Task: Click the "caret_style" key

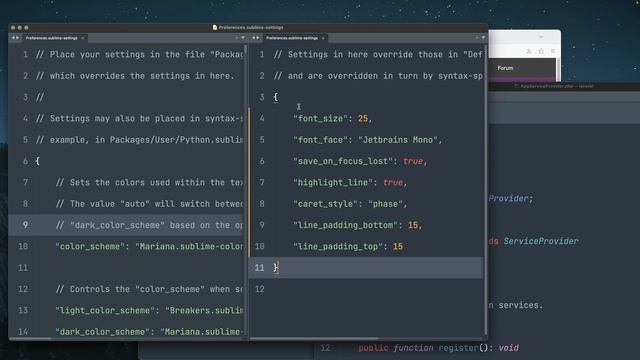Action: pyautogui.click(x=325, y=204)
